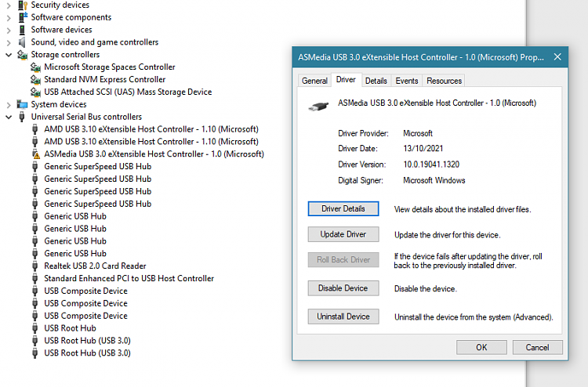This screenshot has width=588, height=387.
Task: Click the System devices folder icon
Action: [23, 104]
